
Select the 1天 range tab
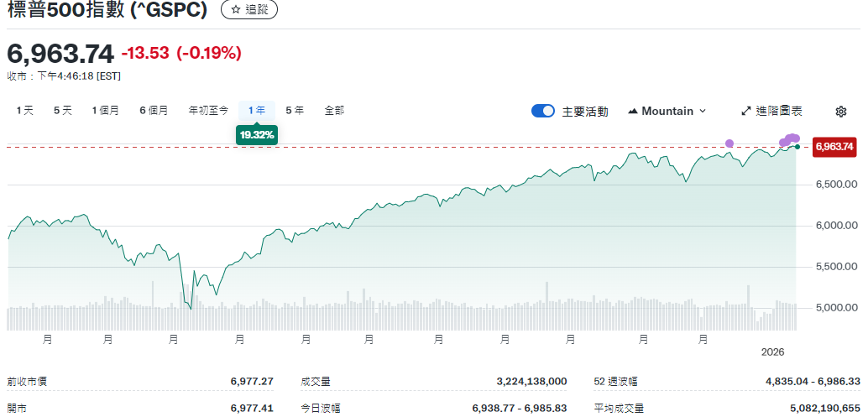click(x=25, y=111)
